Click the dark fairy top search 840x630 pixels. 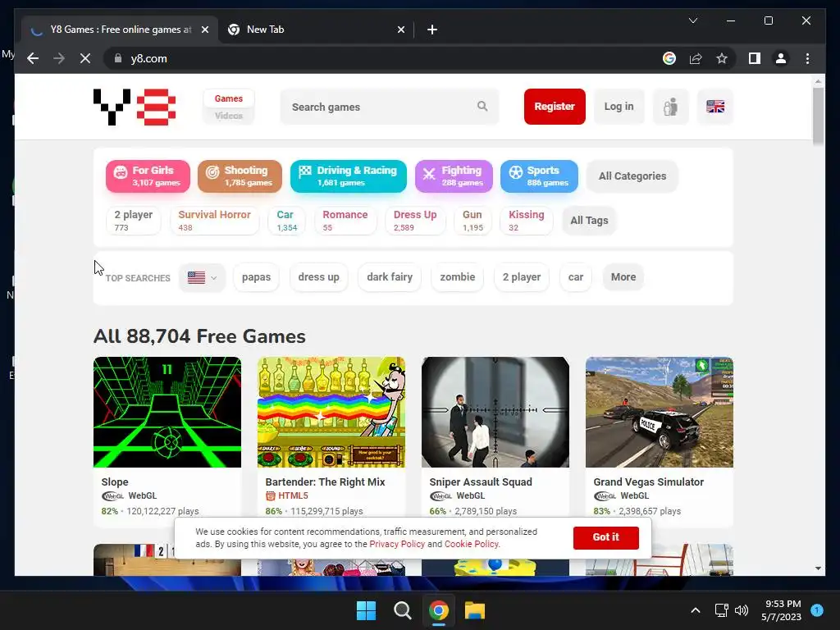pyautogui.click(x=390, y=277)
